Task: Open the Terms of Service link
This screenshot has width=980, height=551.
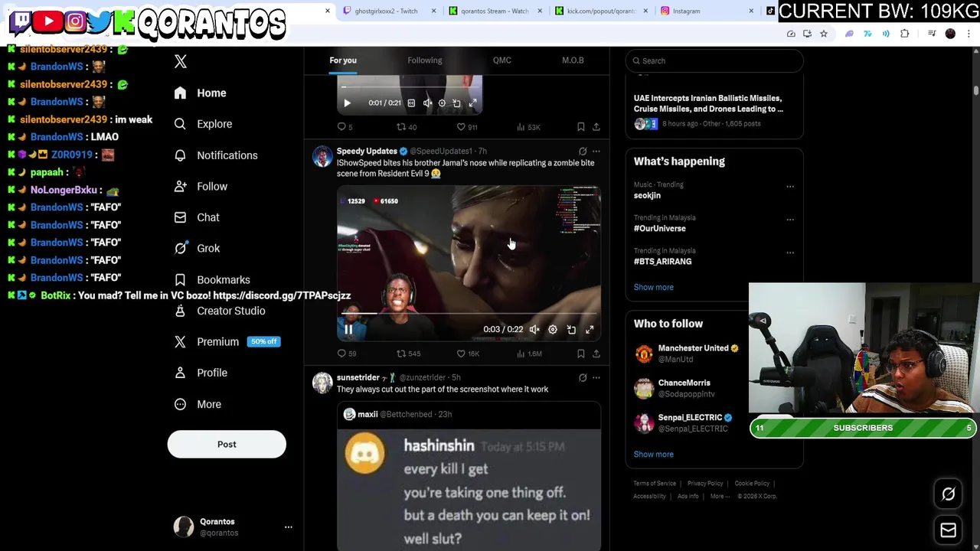Action: pos(655,484)
